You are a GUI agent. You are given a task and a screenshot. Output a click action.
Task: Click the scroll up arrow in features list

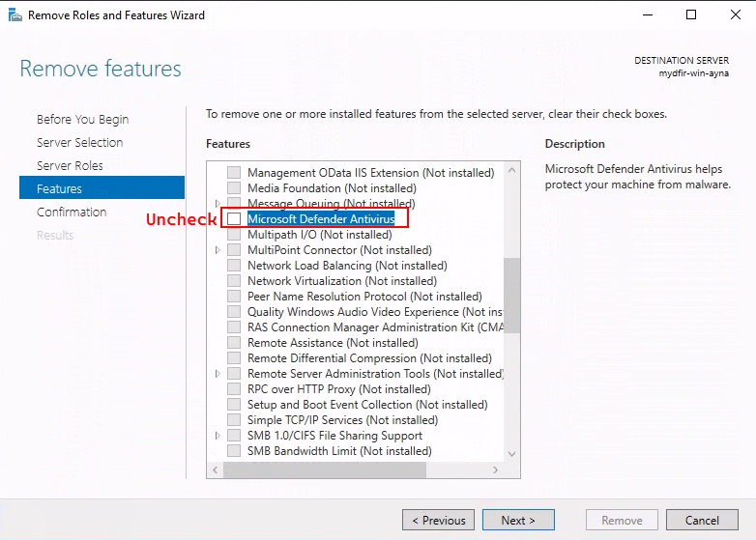512,170
